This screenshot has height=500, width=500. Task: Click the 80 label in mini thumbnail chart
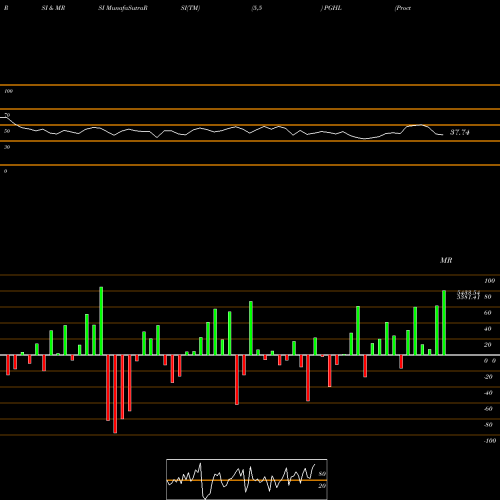tap(322, 474)
